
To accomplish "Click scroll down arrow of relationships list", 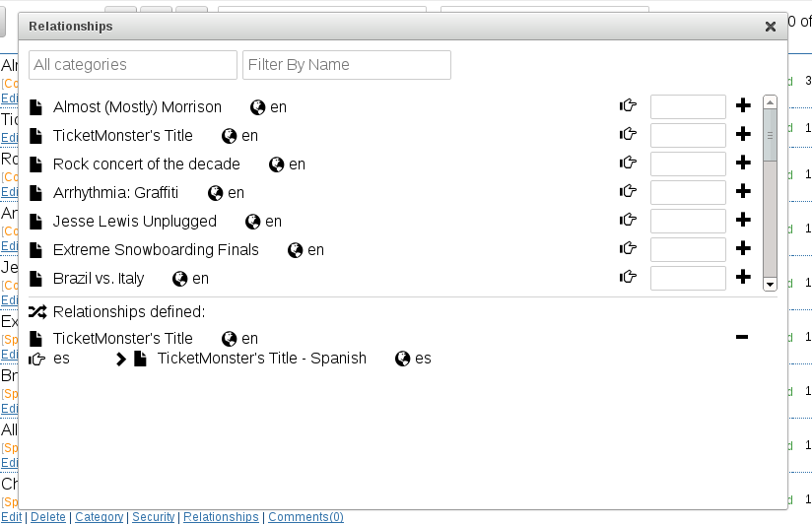I will [770, 285].
